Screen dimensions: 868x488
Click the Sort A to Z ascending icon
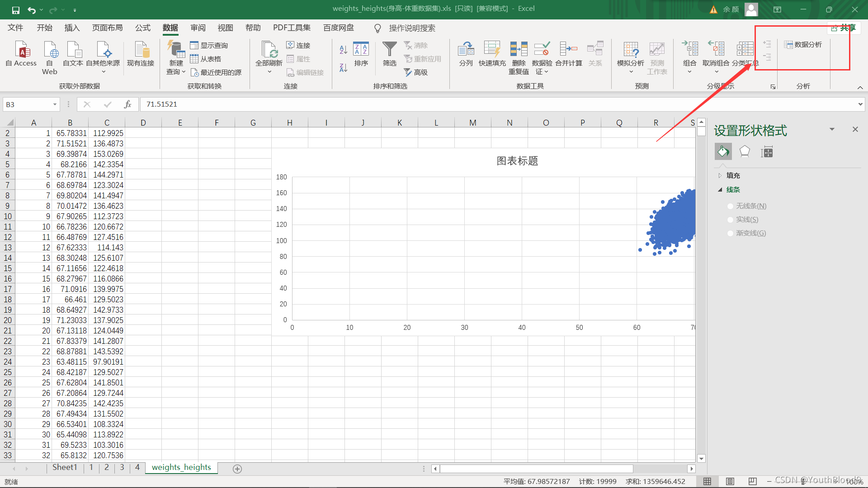344,49
